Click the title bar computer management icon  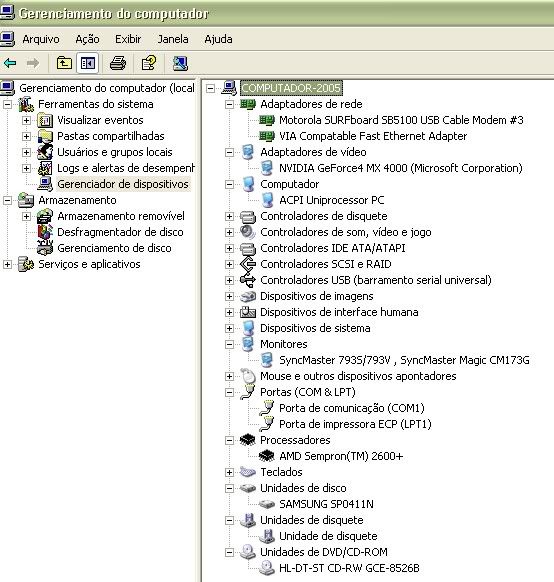point(7,12)
